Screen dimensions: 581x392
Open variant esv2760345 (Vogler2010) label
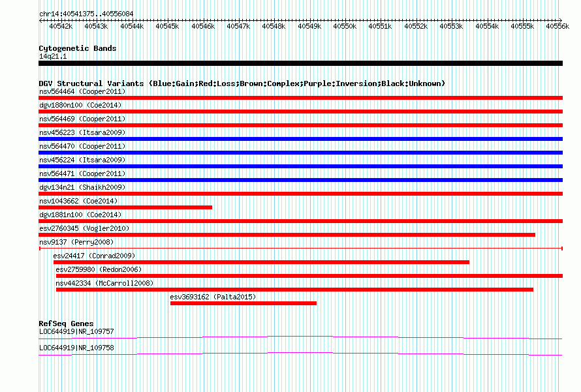pyautogui.click(x=84, y=228)
